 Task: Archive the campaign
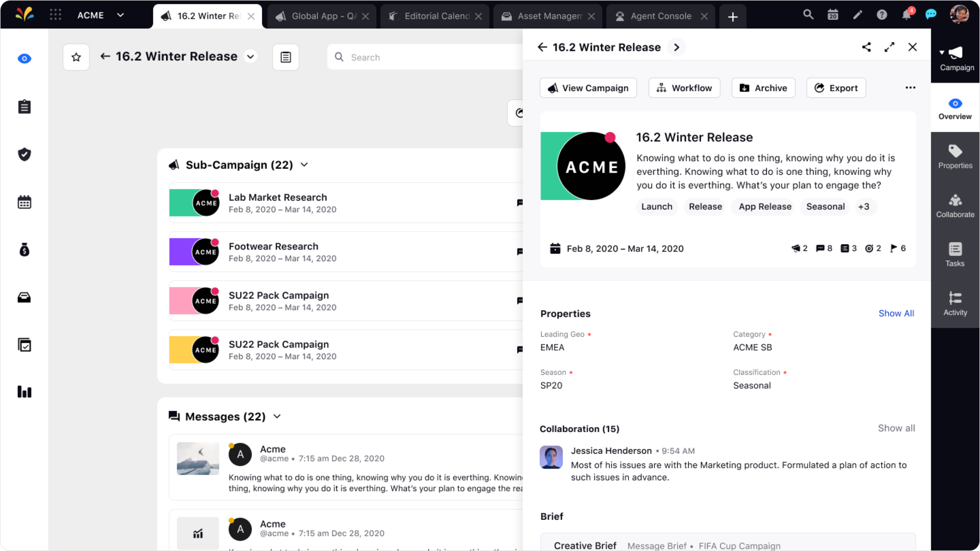[x=763, y=88]
